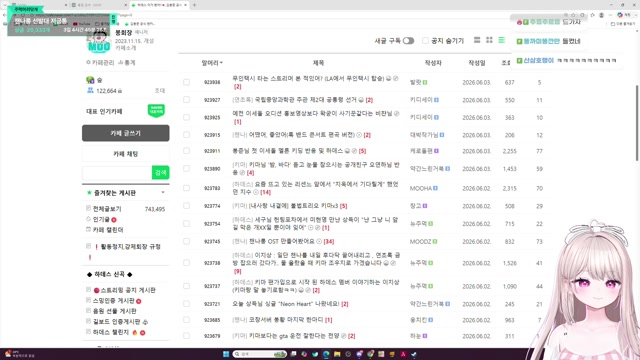The image size is (640, 360).
Task: Click the level badge next to author MOODZ
Action: point(435,242)
